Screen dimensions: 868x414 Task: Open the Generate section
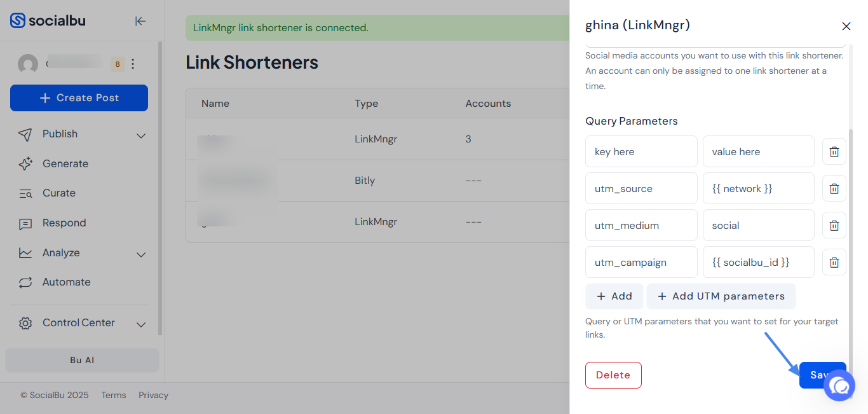point(65,164)
